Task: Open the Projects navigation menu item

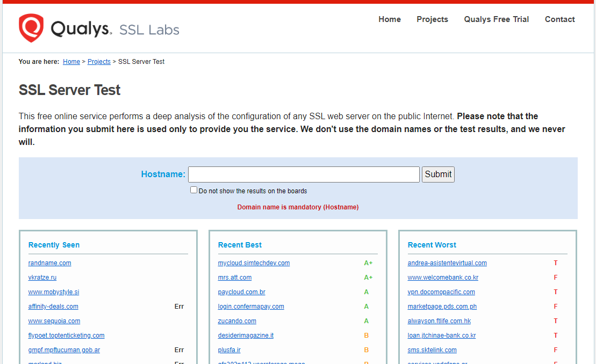Action: [432, 19]
